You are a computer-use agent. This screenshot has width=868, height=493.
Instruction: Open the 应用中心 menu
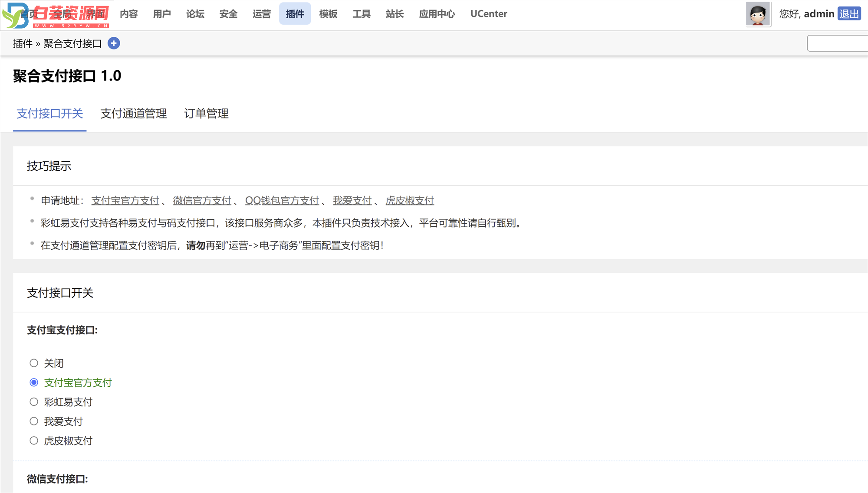437,14
